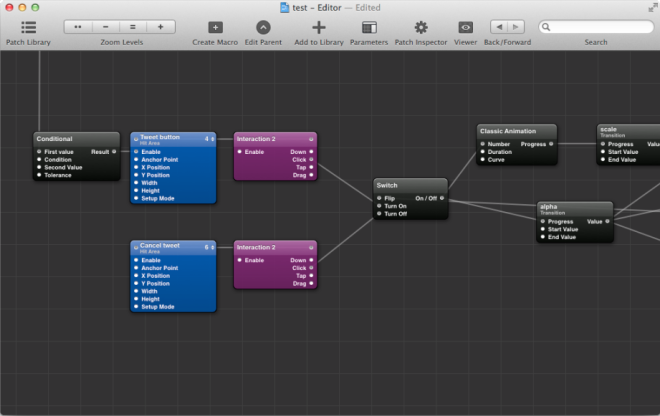
Task: Open the Parameters panel icon
Action: point(369,27)
